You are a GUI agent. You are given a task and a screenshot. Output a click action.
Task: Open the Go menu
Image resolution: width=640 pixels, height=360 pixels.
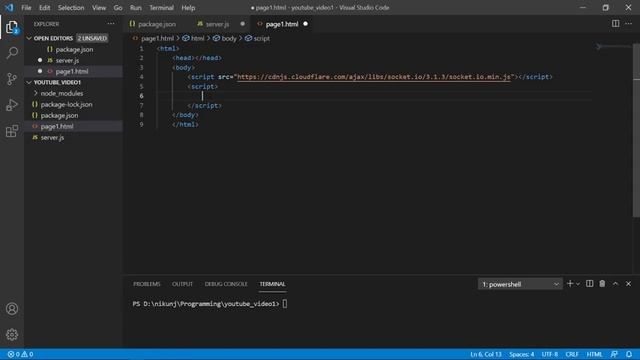point(118,8)
